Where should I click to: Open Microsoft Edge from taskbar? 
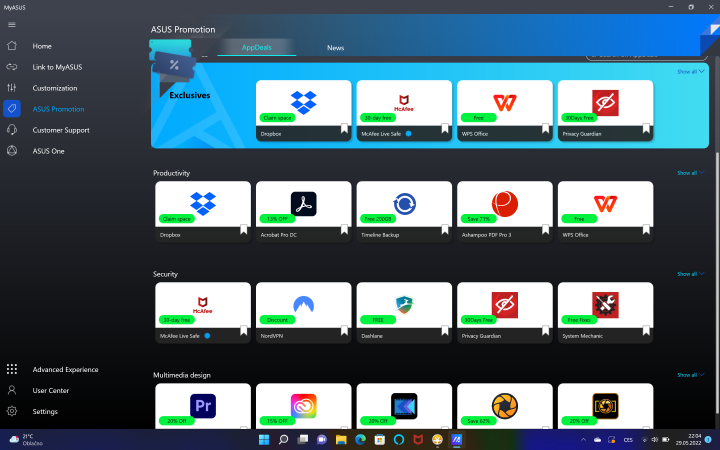(360, 439)
